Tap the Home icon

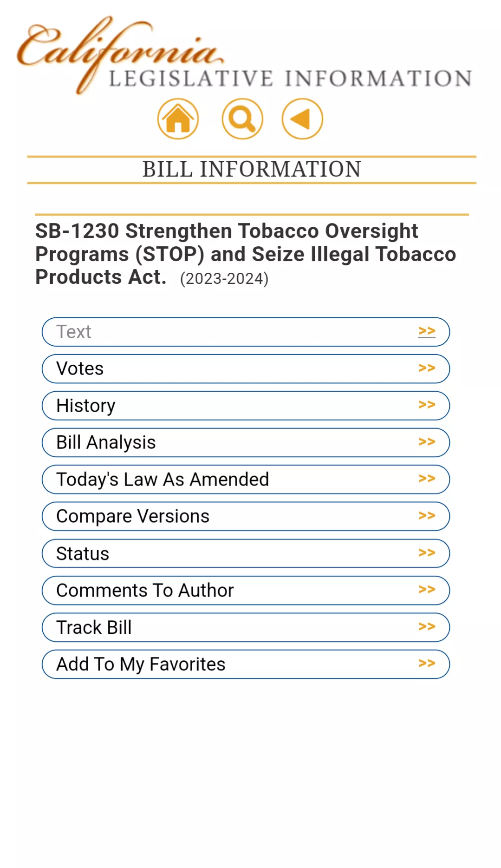178,119
